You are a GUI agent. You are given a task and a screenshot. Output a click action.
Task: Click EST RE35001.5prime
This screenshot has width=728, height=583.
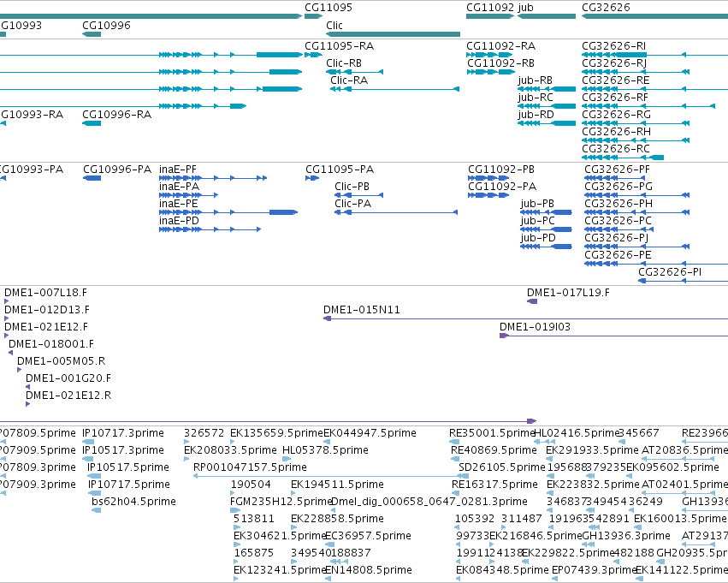pos(492,433)
